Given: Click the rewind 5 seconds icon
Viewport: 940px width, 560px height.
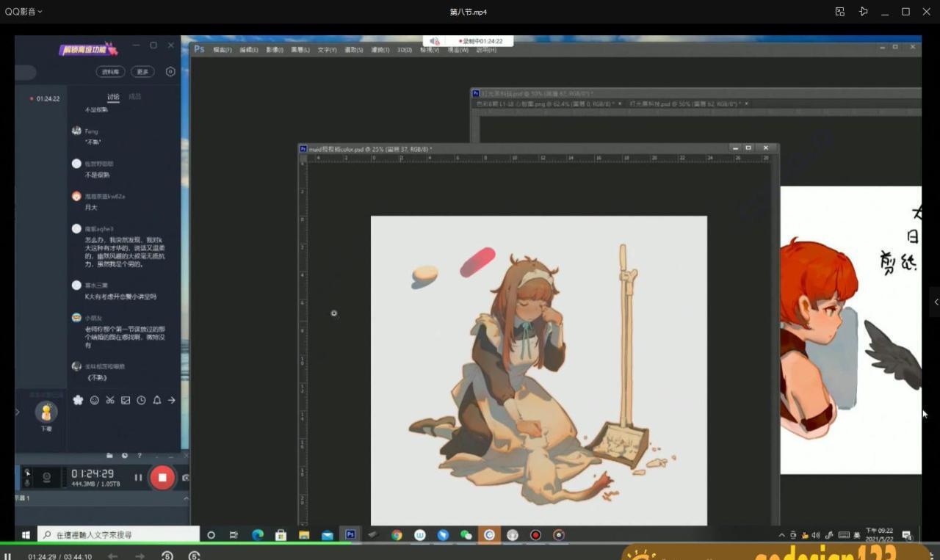Looking at the screenshot, I should tap(167, 556).
